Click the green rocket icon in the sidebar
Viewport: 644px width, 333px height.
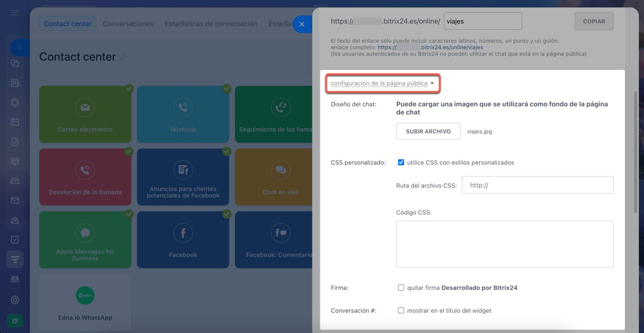coord(15,320)
